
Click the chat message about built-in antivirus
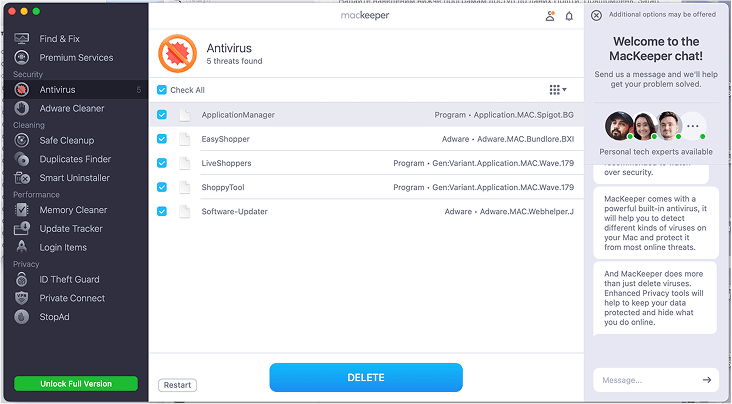[x=656, y=223]
